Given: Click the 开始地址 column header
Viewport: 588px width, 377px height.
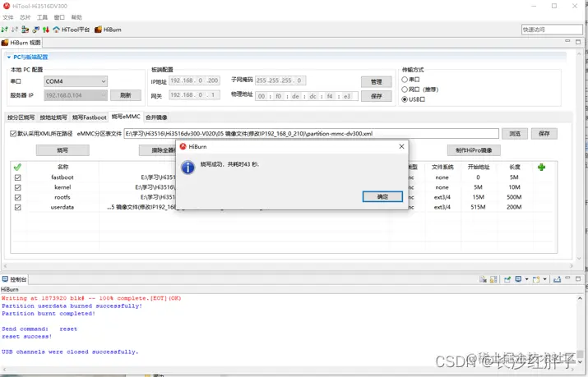Looking at the screenshot, I should tap(479, 167).
